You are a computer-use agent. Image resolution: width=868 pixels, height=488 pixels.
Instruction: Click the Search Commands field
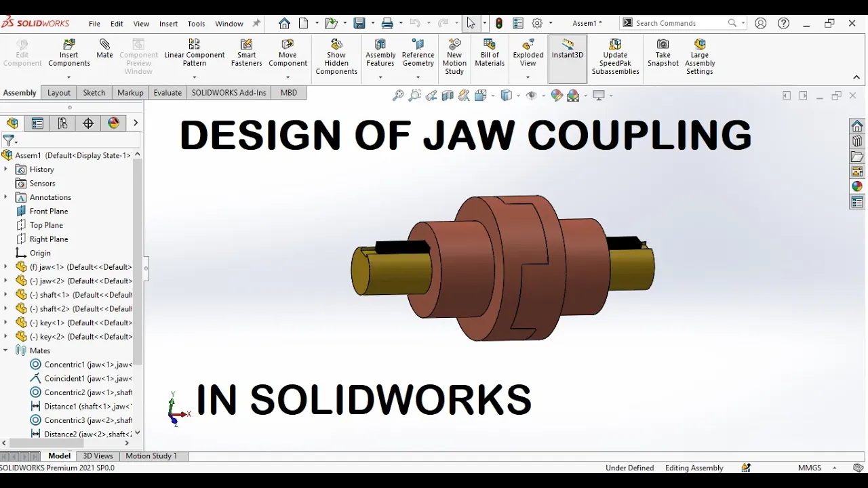[682, 23]
